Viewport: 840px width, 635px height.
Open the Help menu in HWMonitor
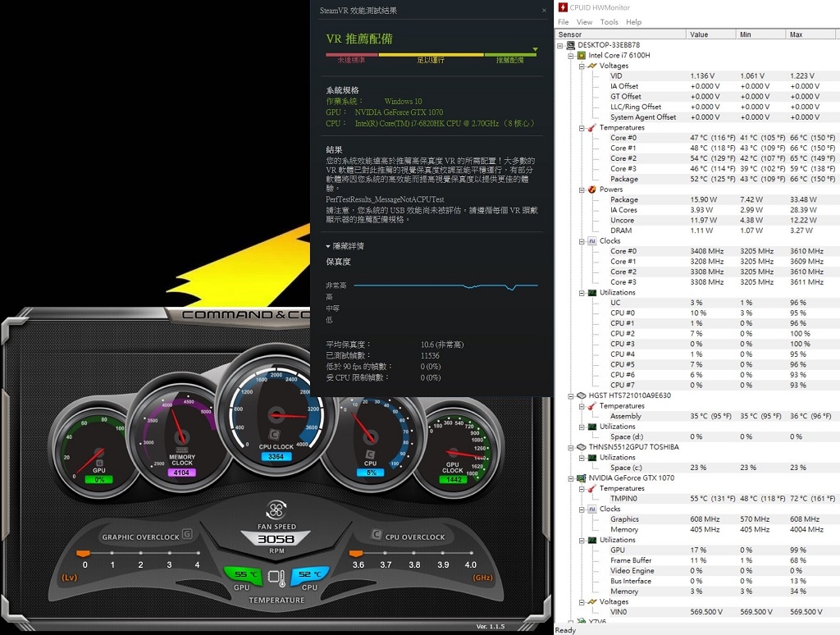coord(634,22)
